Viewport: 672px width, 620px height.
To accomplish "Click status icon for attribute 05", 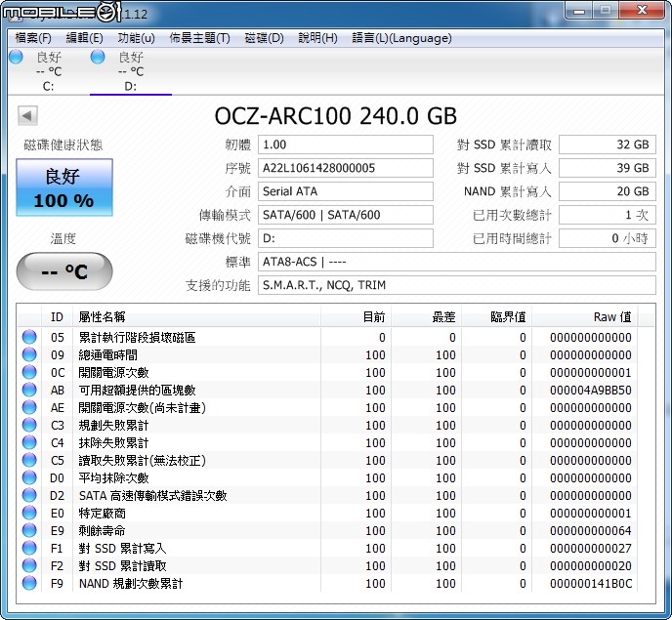I will (x=29, y=337).
